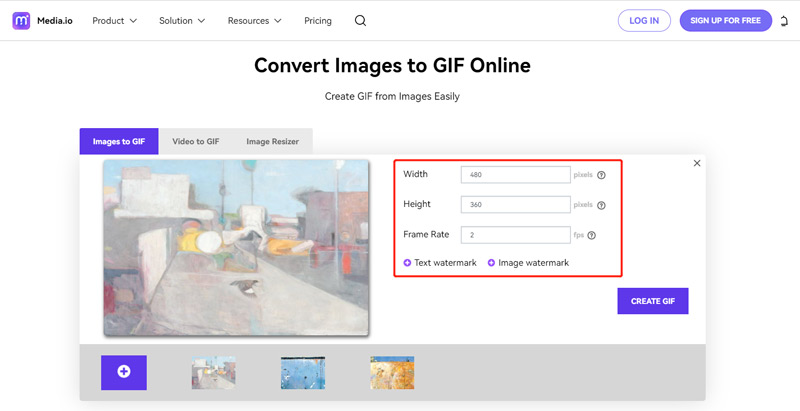Add an Image watermark
Viewport: 800px width, 411px height.
[x=533, y=263]
